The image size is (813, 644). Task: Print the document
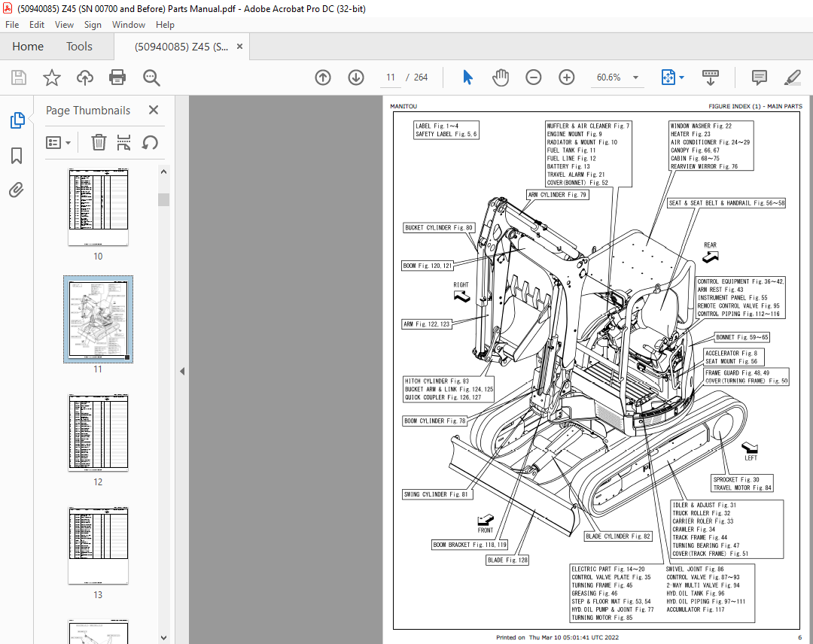tap(117, 77)
